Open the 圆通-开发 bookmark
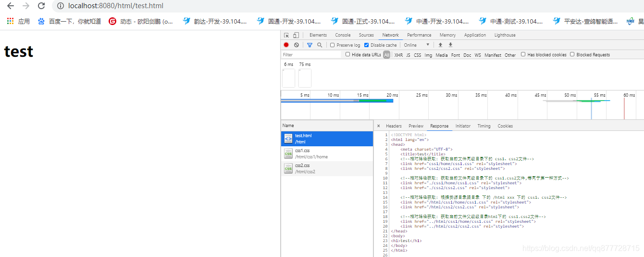Image resolution: width=644 pixels, height=257 pixels. point(289,21)
